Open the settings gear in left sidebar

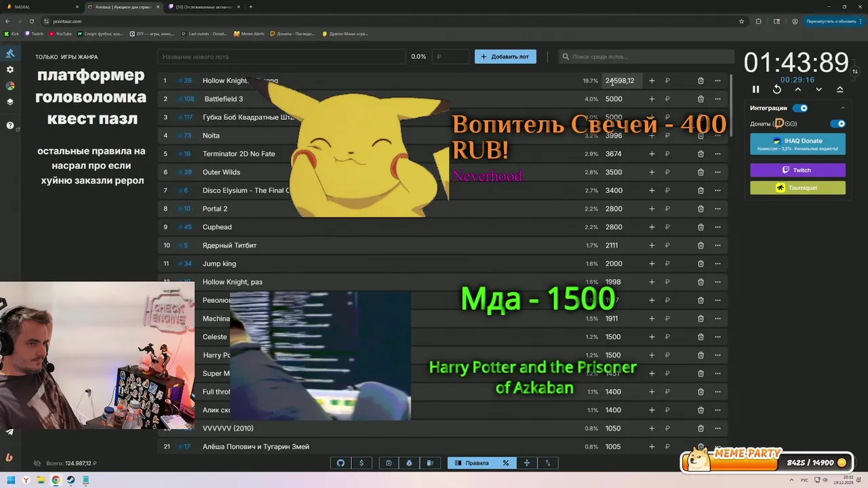point(10,70)
